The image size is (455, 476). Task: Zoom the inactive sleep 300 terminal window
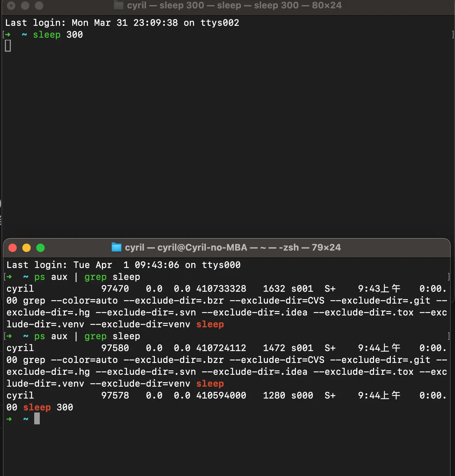[39, 6]
